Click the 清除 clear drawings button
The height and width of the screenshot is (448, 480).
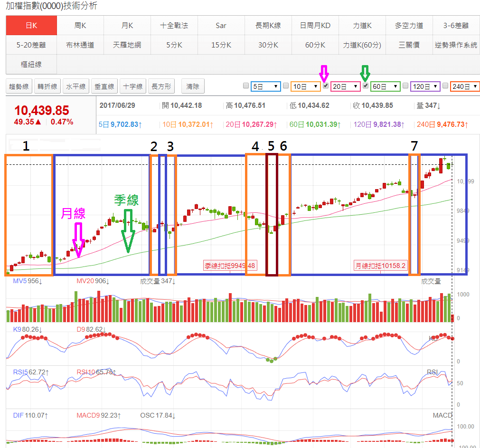(x=193, y=87)
